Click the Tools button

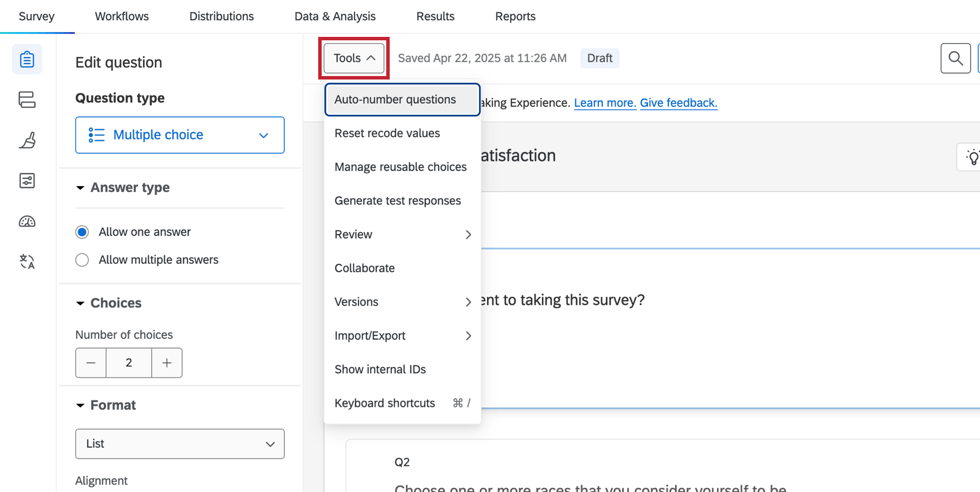pyautogui.click(x=354, y=58)
